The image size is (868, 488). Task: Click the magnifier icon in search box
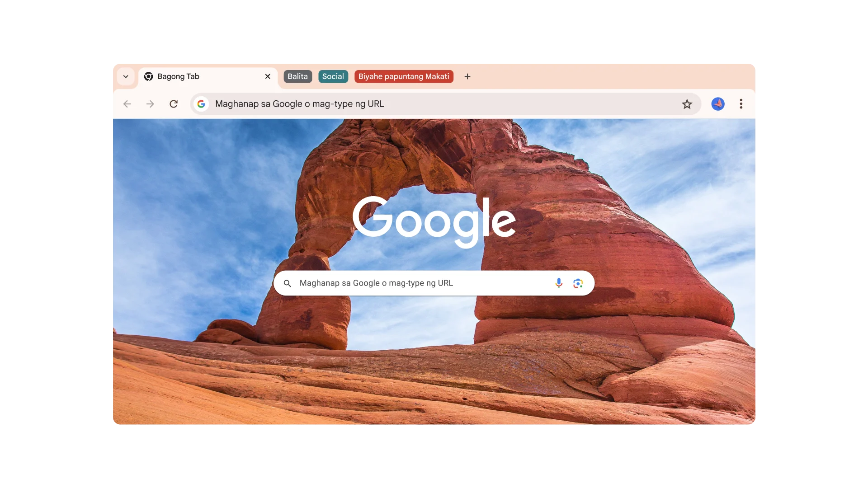pos(287,283)
